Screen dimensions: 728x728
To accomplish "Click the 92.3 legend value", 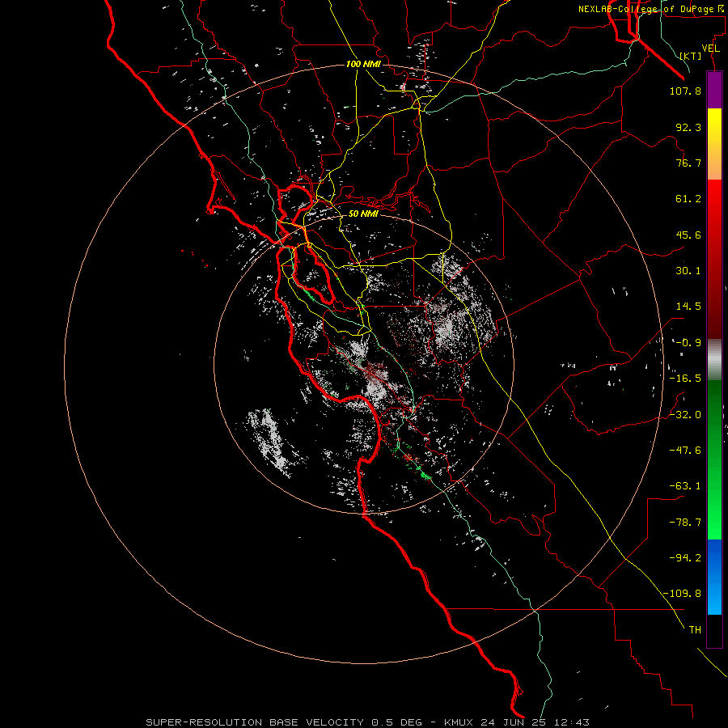I will [x=688, y=127].
